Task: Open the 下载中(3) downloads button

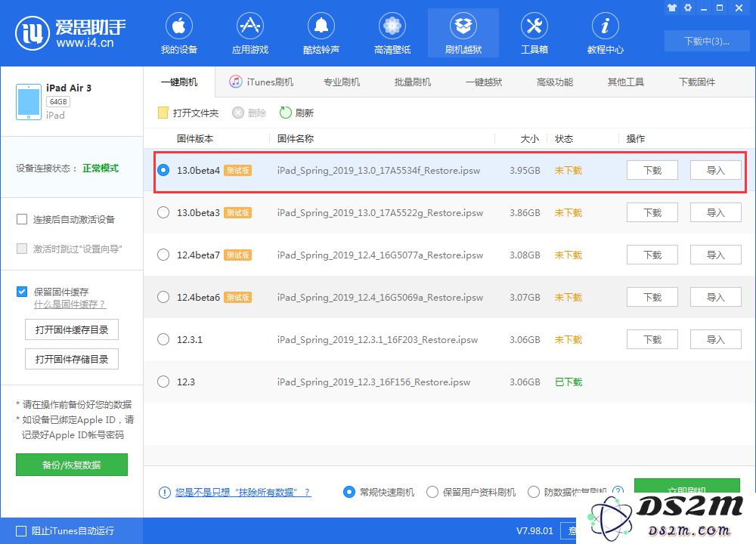Action: point(707,41)
